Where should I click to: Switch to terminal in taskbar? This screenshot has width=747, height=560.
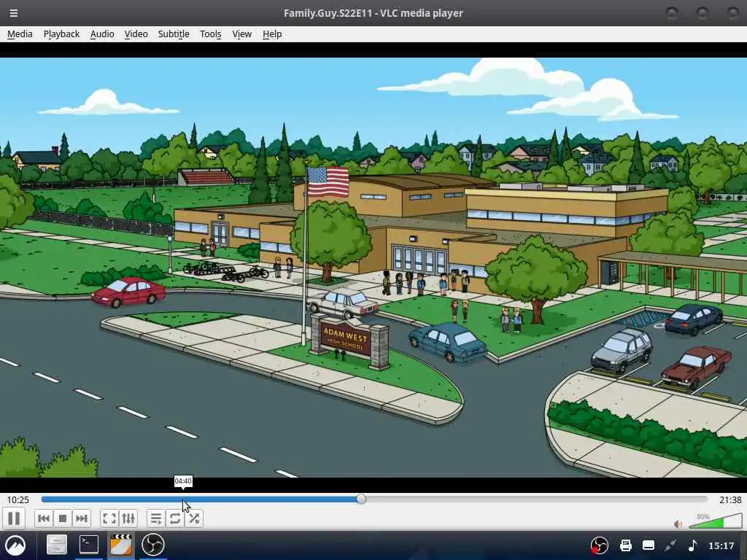[88, 544]
